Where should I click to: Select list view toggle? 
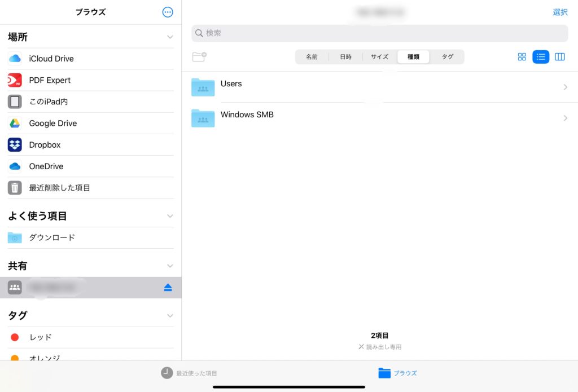[x=541, y=56]
